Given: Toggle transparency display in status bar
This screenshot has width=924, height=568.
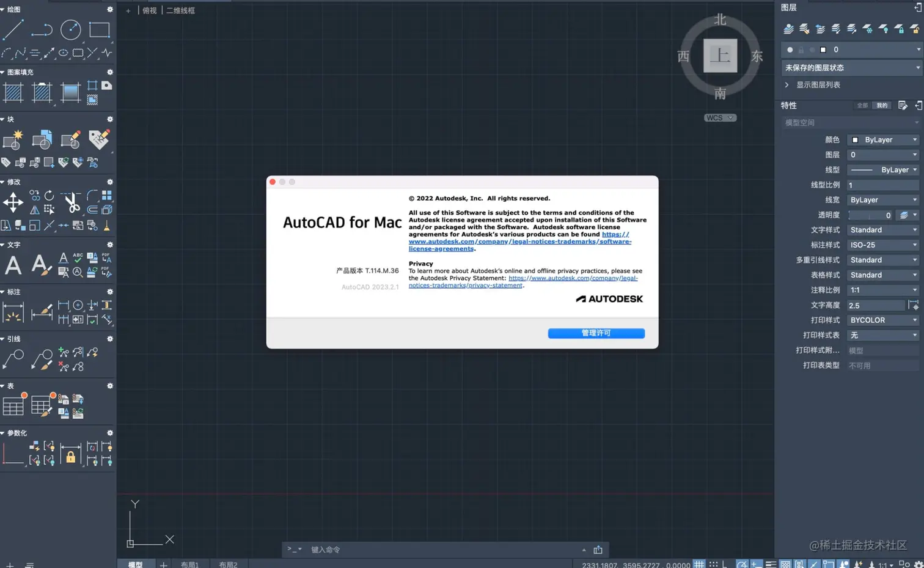Looking at the screenshot, I should pos(786,564).
